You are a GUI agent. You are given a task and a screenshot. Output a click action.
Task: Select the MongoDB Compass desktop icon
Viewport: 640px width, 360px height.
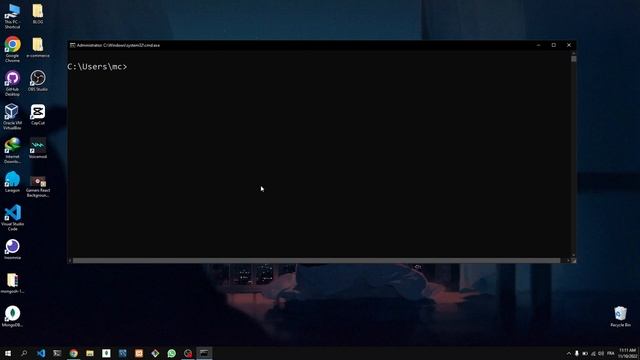[x=12, y=316]
